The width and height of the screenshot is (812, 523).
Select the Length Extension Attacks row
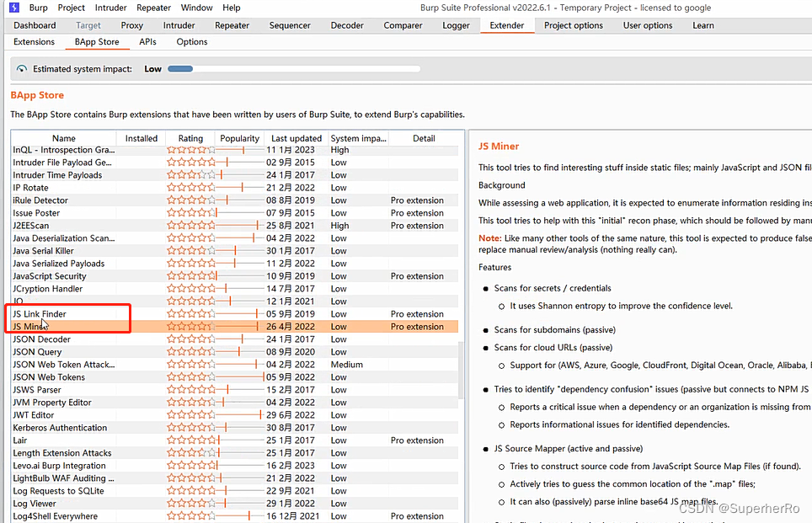[235, 453]
